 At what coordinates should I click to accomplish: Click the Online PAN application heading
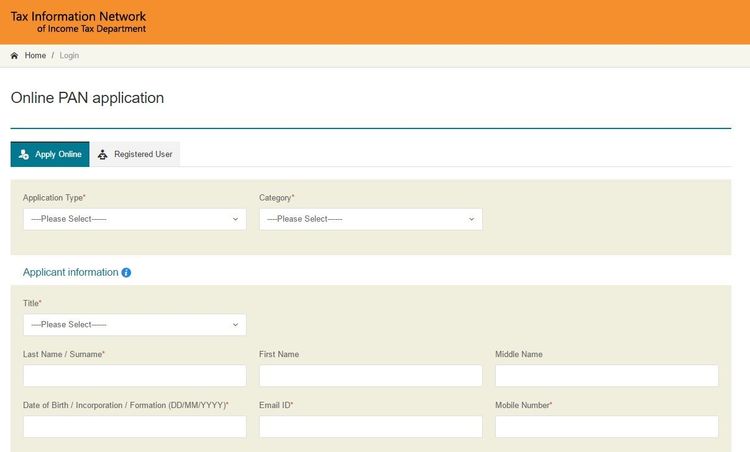click(x=87, y=98)
